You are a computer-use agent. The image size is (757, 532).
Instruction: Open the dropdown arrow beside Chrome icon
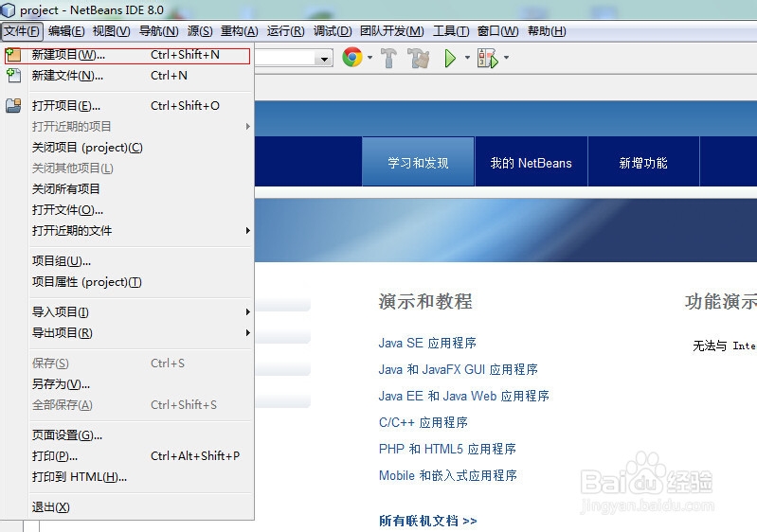click(x=369, y=58)
